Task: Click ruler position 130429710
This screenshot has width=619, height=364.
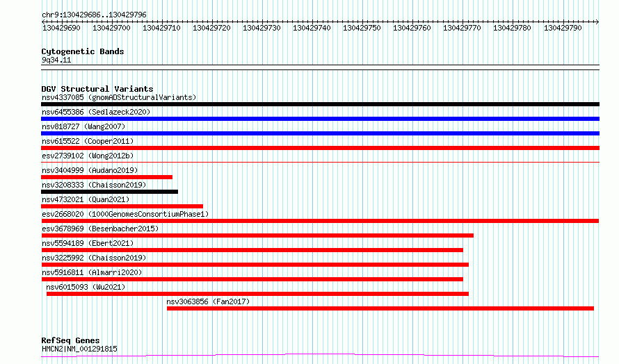Action: (x=161, y=28)
